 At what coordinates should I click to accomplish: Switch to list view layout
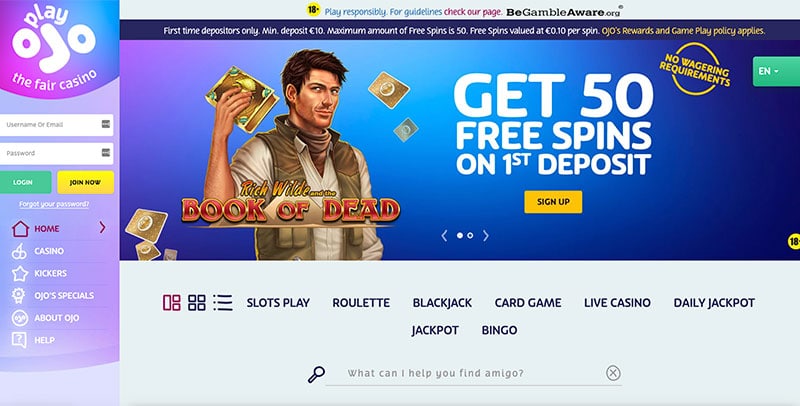pyautogui.click(x=223, y=302)
